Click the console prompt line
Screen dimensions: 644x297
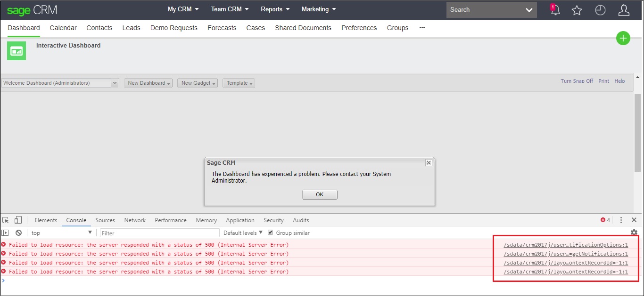[322, 281]
